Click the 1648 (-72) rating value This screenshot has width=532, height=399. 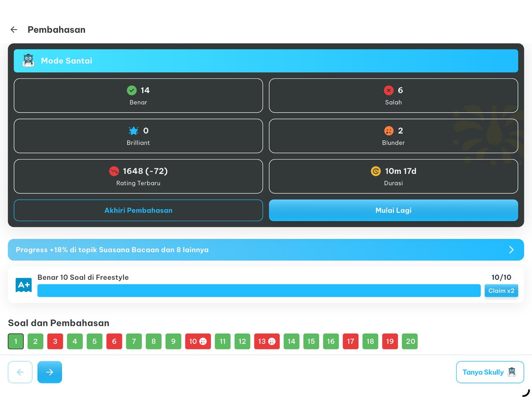[x=145, y=171]
